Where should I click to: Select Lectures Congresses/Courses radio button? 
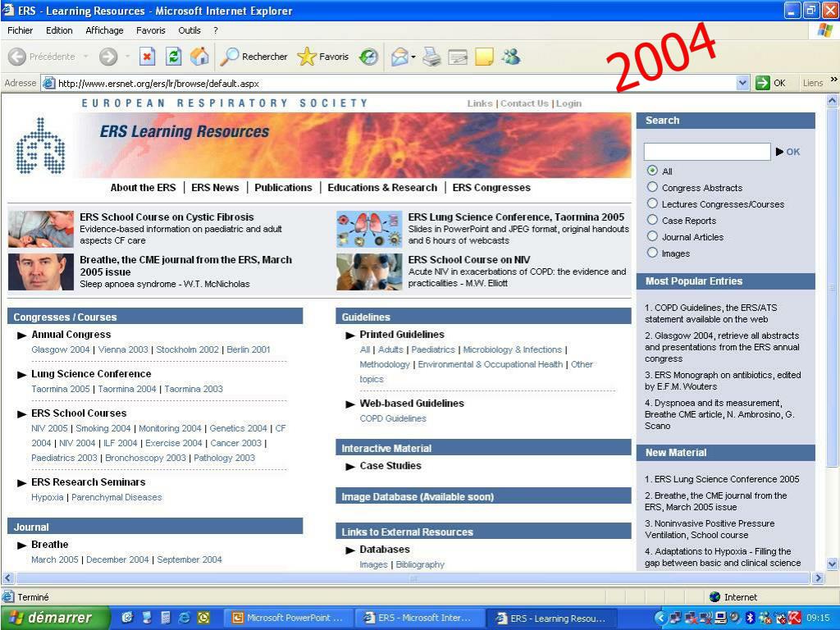pos(652,203)
